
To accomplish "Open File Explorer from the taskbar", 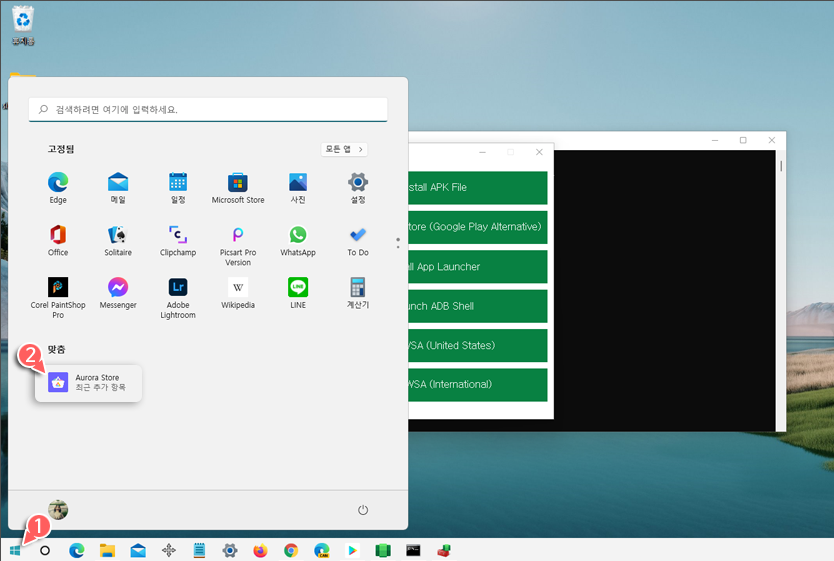I will pyautogui.click(x=107, y=550).
